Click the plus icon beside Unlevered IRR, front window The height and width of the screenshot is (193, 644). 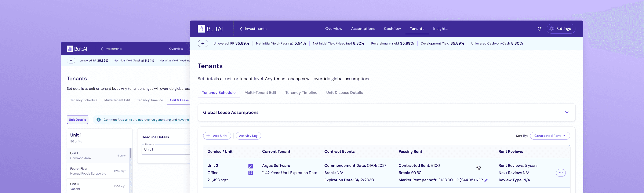203,44
